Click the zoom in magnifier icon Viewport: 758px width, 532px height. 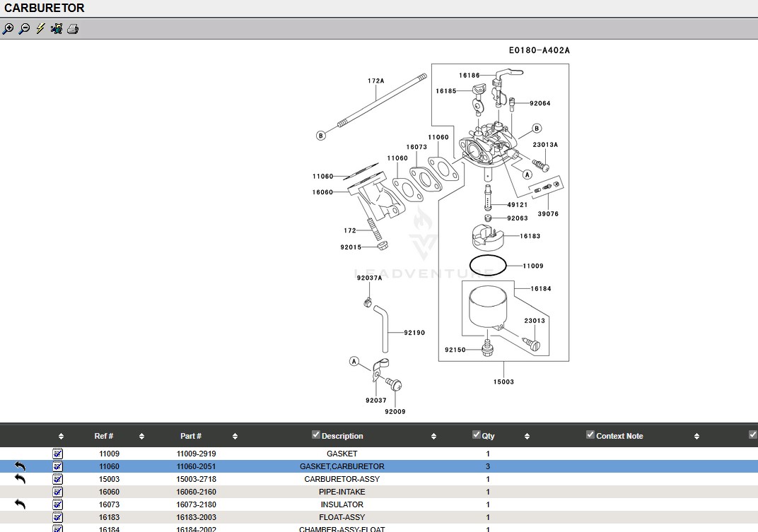[x=8, y=29]
